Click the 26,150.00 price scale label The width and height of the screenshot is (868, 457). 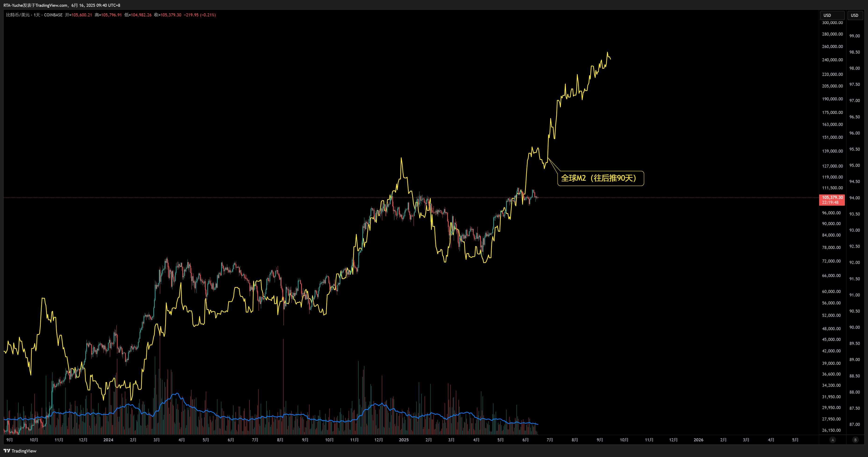click(831, 430)
